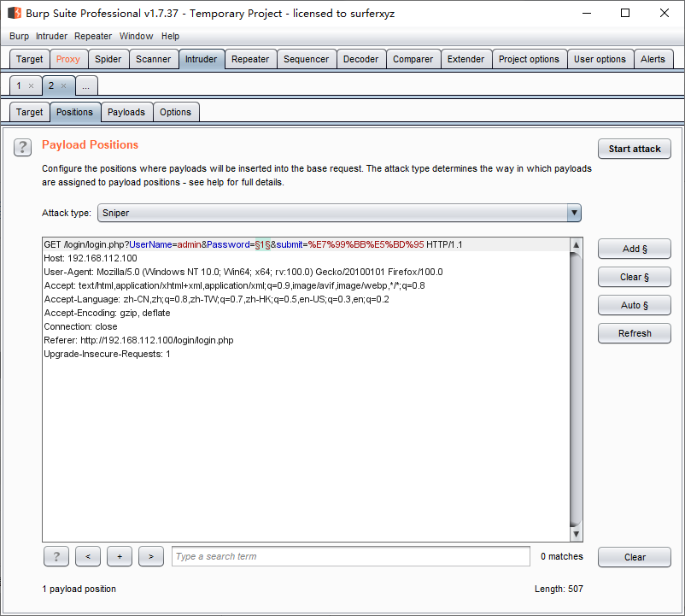Close Intruder attack tab 1
The width and height of the screenshot is (685, 616).
click(x=31, y=85)
